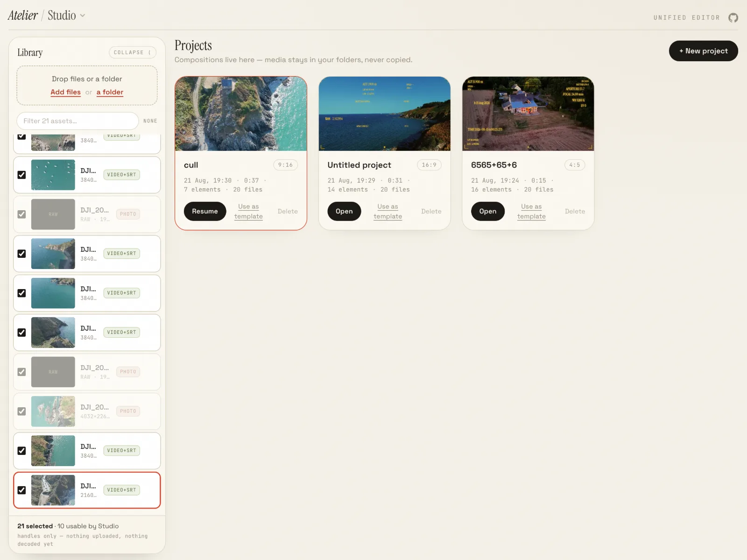Viewport: 747px width, 560px height.
Task: Click the 9:16 aspect badge
Action: tap(285, 165)
